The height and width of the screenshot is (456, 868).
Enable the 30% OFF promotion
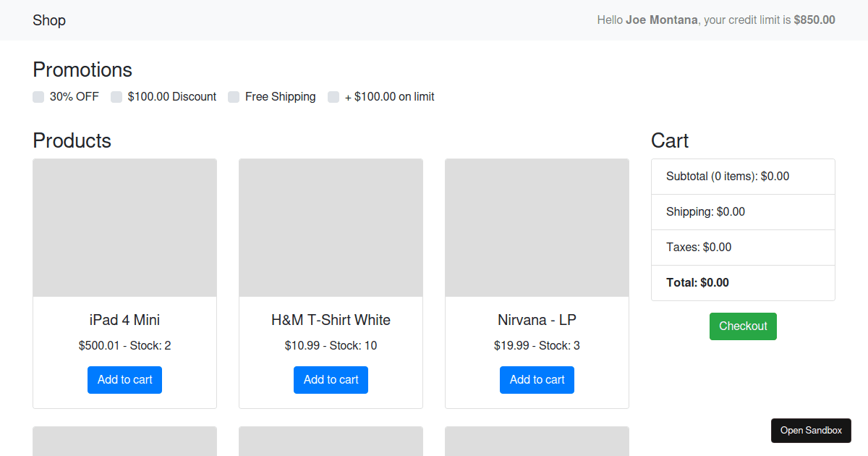tap(38, 96)
